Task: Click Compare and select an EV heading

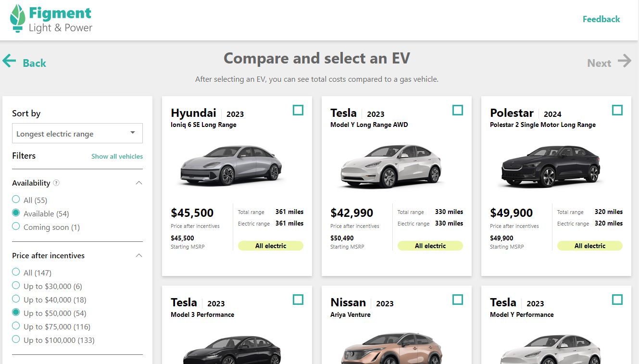Action: [317, 58]
